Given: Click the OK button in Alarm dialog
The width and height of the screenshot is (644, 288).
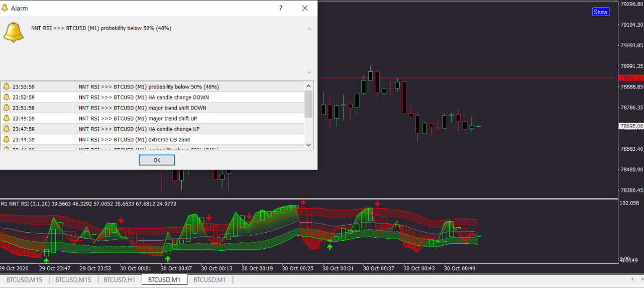Looking at the screenshot, I should point(157,160).
